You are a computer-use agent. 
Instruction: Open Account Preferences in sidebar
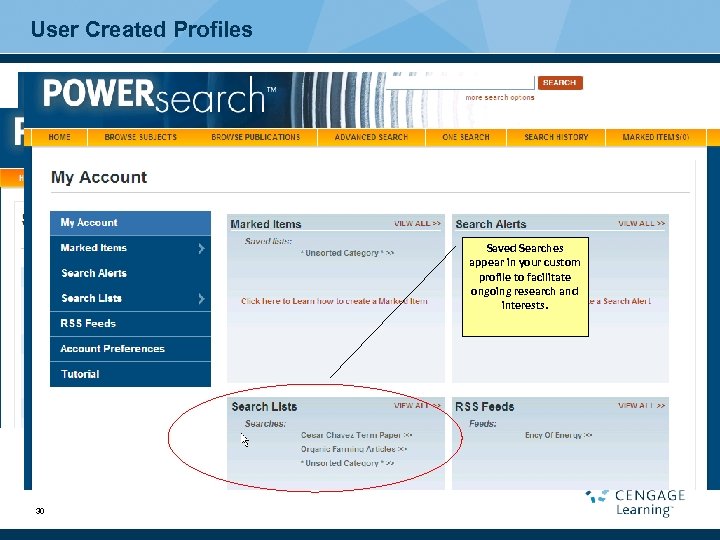click(x=130, y=349)
